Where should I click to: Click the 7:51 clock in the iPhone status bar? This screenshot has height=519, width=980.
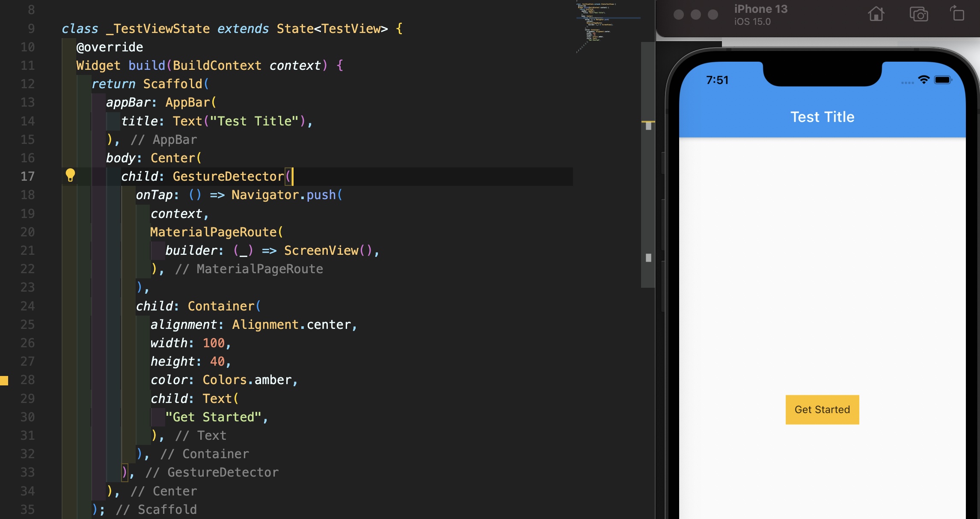[717, 80]
